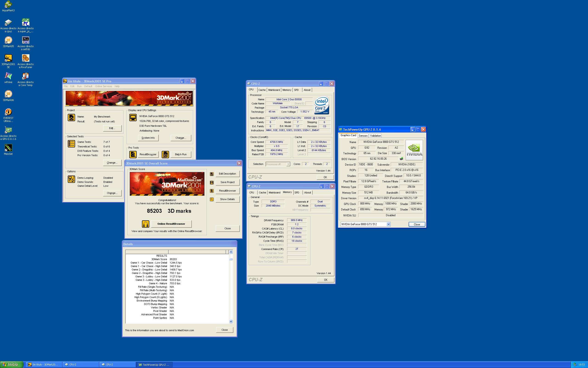The height and width of the screenshot is (368, 588).
Task: Click the Options icon in 3DMark2001 window
Action: pos(71,179)
